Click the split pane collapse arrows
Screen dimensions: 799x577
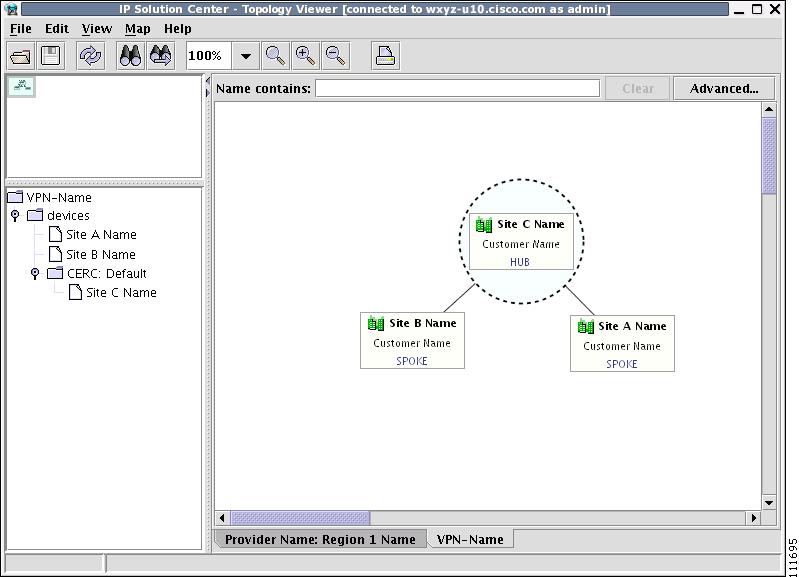(208, 87)
